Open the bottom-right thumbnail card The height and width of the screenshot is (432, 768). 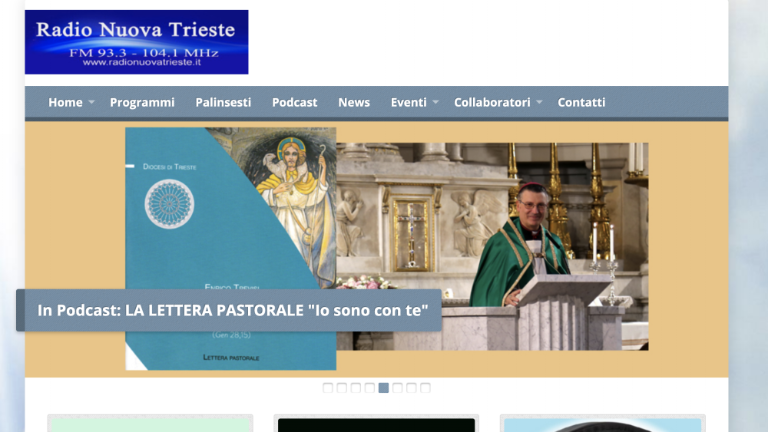pos(602,424)
